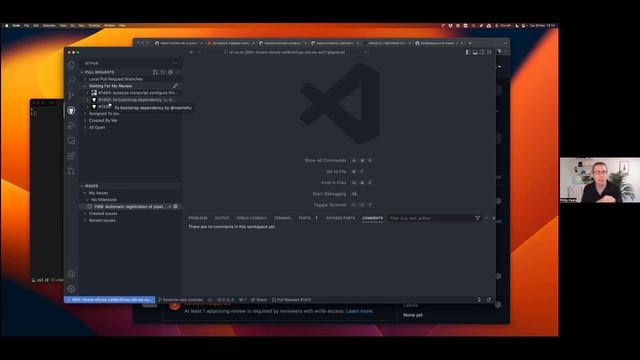Switch to the Ports panel tab
640x360 pixels.
[x=305, y=218]
